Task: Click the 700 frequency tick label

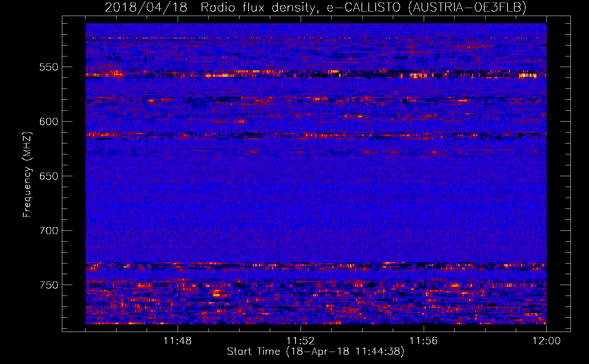Action: pyautogui.click(x=49, y=231)
